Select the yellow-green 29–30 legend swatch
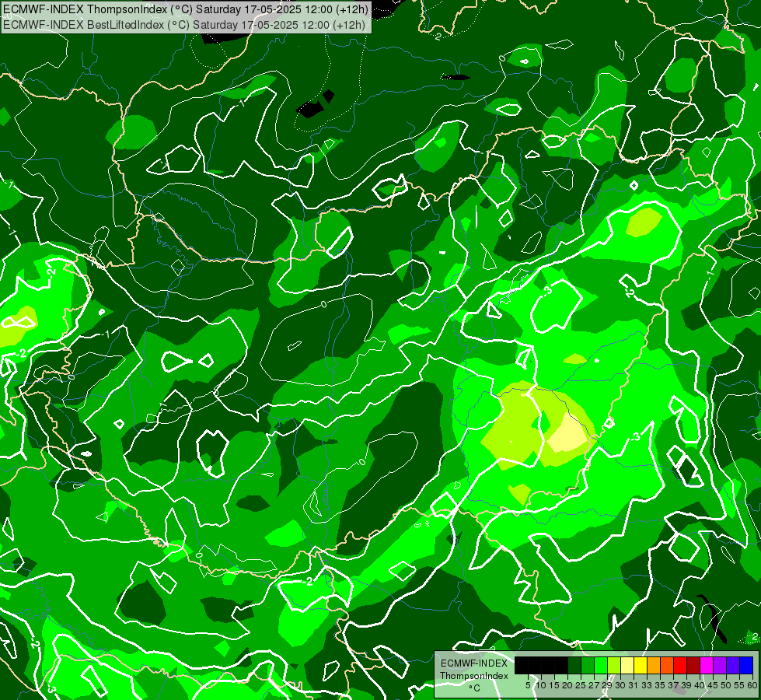The height and width of the screenshot is (700, 761). point(614,666)
